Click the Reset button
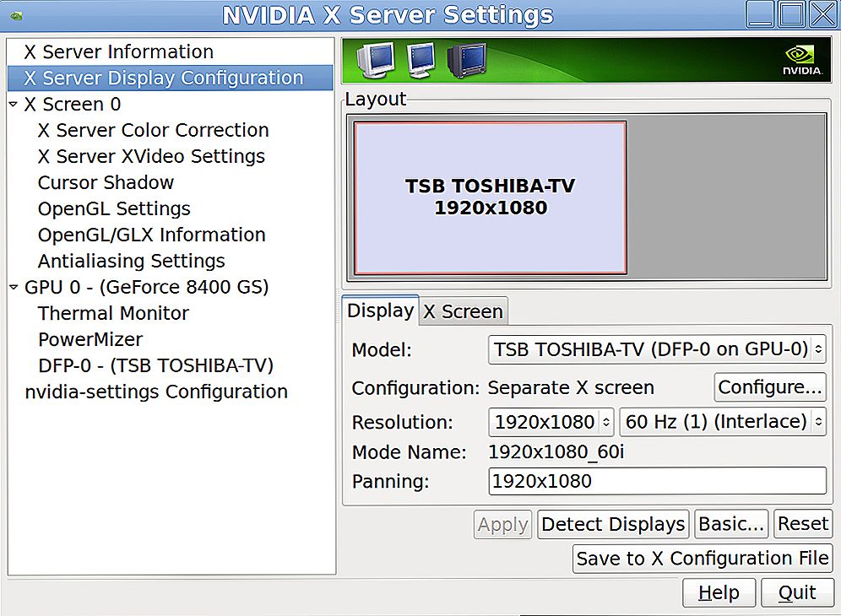The height and width of the screenshot is (616, 841). point(803,524)
